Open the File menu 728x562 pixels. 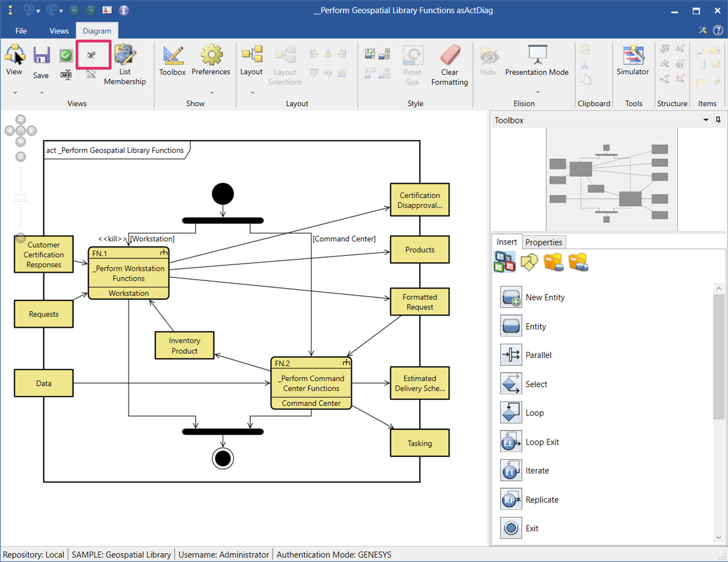tap(21, 31)
